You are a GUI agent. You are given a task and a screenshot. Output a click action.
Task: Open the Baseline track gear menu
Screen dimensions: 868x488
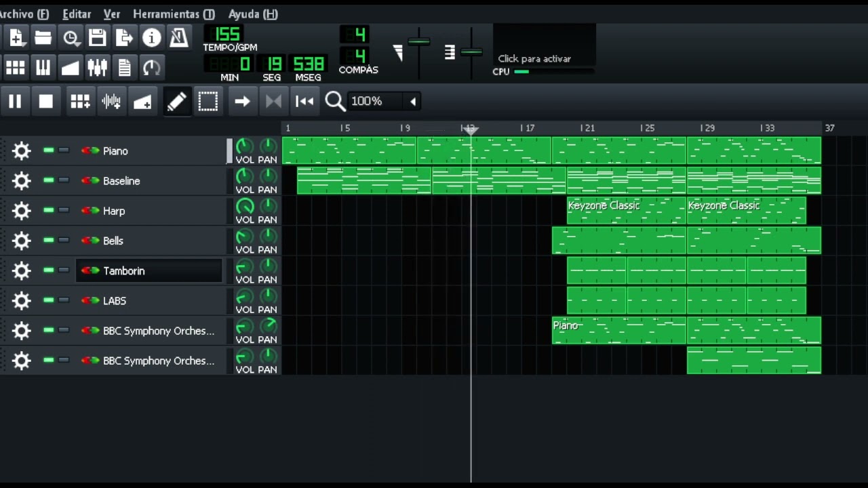coord(22,181)
